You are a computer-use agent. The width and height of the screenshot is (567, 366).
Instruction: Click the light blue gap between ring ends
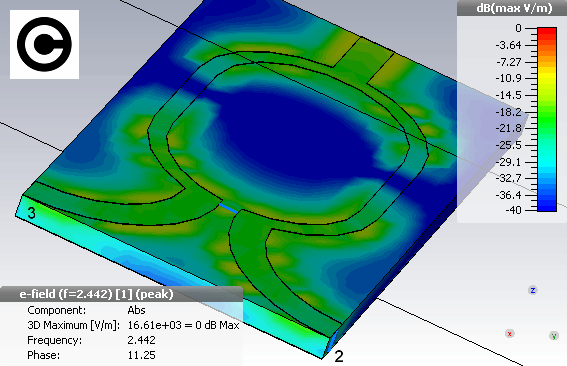pos(229,208)
